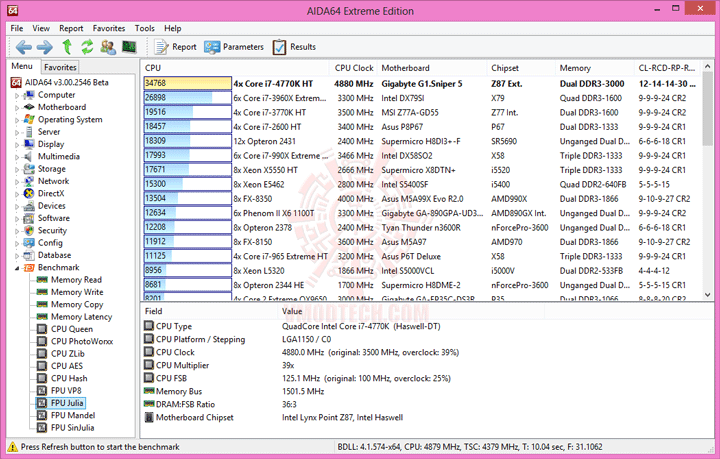Image resolution: width=720 pixels, height=459 pixels.
Task: Switch to the Menu tab
Action: (x=22, y=66)
